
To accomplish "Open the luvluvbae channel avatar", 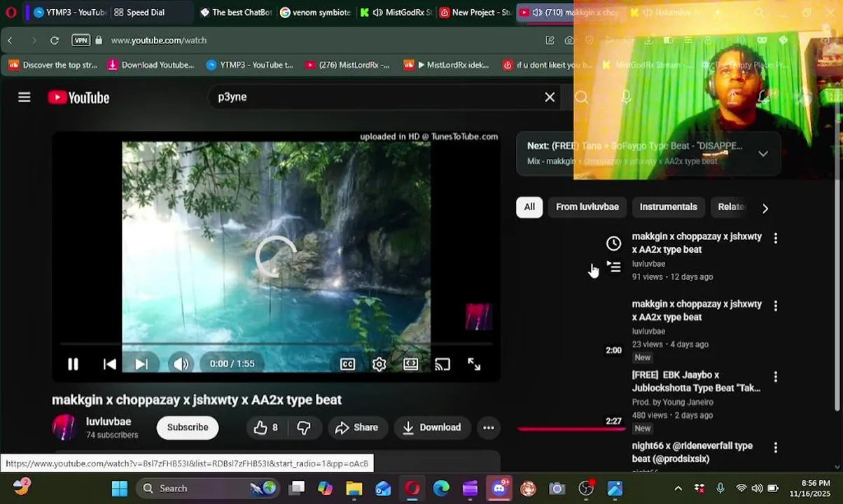I will pyautogui.click(x=64, y=428).
